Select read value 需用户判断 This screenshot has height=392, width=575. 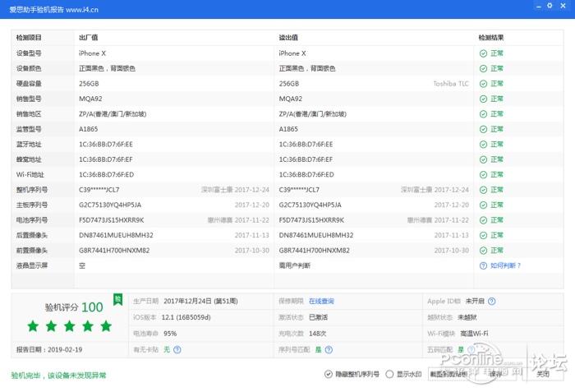tap(295, 265)
